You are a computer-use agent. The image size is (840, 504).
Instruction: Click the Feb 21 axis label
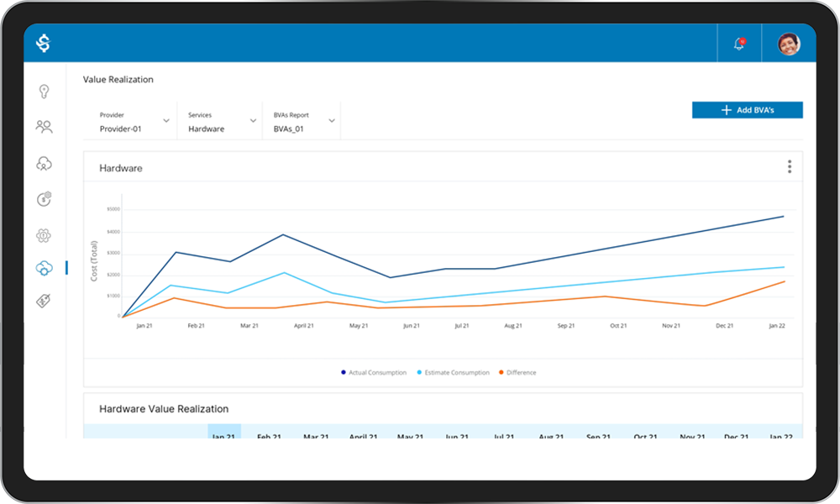pos(196,326)
